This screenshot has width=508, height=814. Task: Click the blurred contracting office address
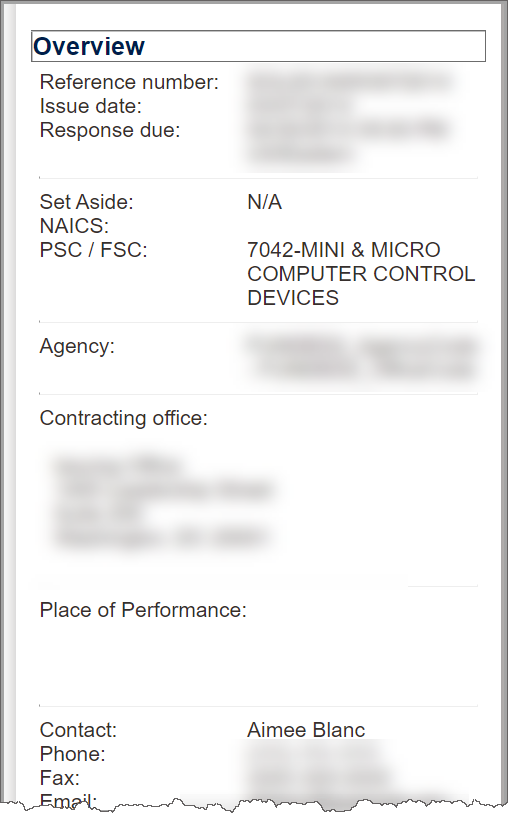tap(163, 502)
